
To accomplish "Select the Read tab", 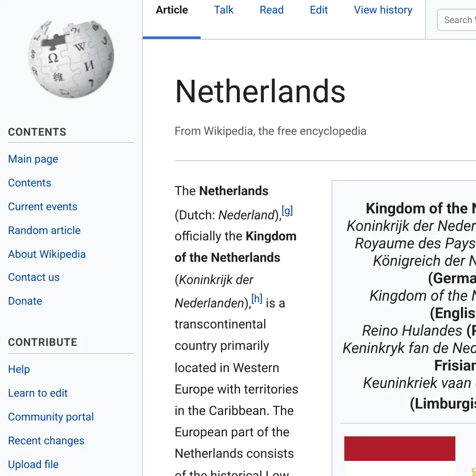I will coord(272,10).
